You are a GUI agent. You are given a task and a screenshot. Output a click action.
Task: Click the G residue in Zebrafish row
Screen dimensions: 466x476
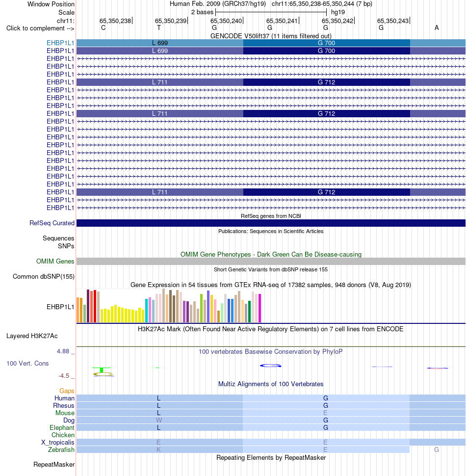pos(437,450)
